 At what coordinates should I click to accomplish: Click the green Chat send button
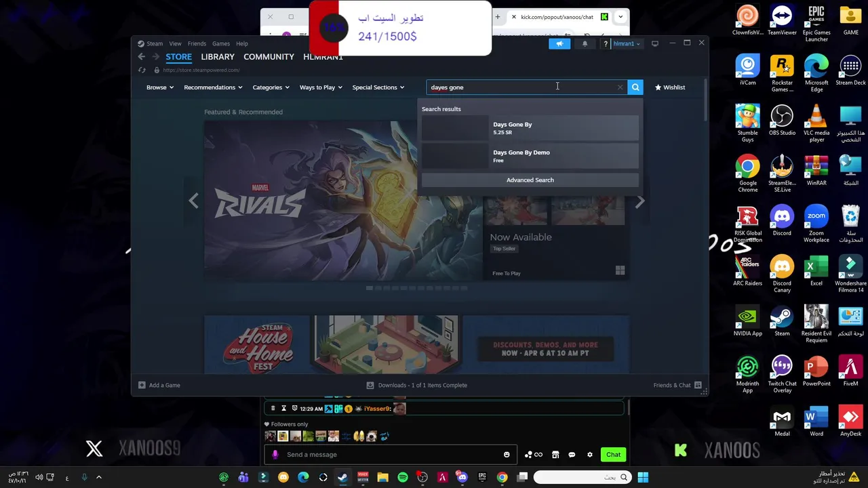614,455
